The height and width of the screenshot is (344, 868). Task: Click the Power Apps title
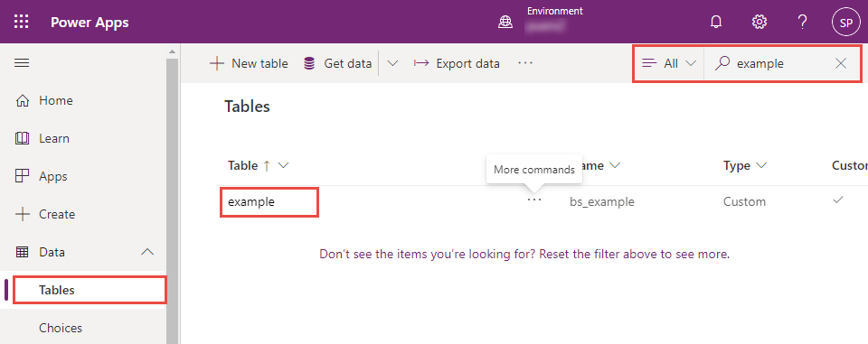[x=90, y=23]
